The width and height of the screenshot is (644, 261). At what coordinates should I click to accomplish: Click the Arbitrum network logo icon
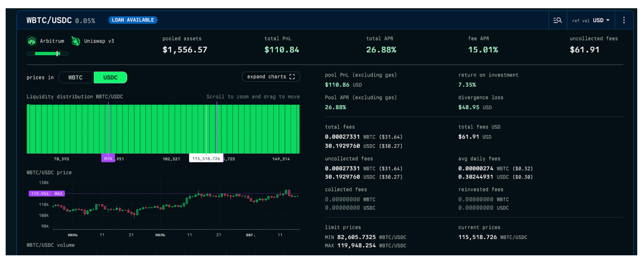32,41
